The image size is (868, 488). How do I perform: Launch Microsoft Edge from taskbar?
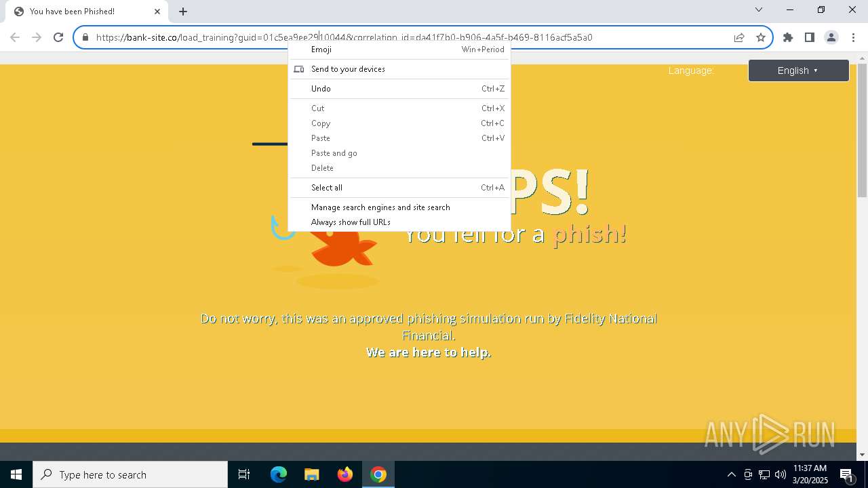coord(279,474)
